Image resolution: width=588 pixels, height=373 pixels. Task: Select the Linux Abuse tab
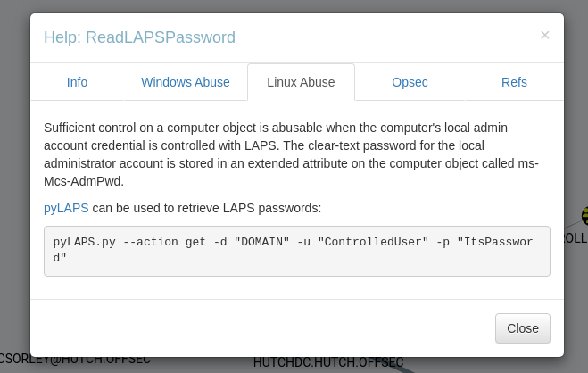tap(301, 82)
